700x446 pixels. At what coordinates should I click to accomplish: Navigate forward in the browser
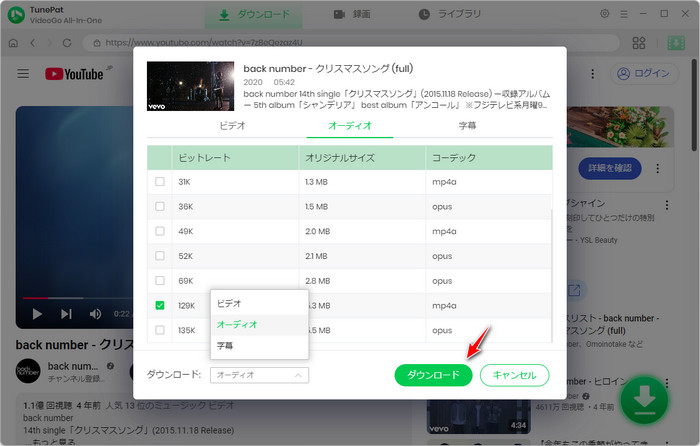pyautogui.click(x=50, y=43)
